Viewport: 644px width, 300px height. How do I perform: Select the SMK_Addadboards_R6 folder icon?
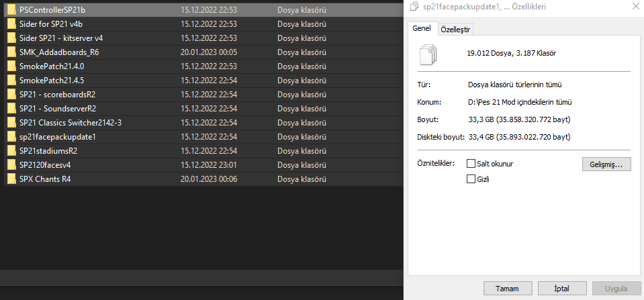click(x=11, y=52)
